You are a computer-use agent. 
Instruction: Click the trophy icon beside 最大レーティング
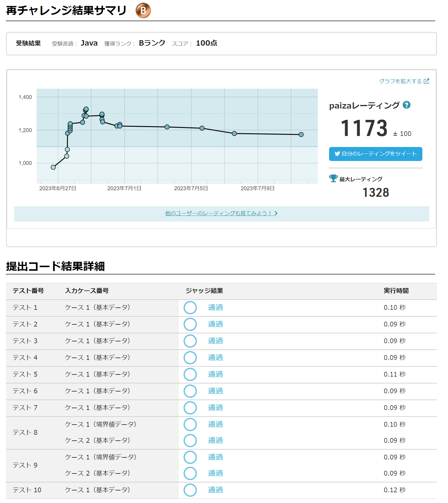333,178
